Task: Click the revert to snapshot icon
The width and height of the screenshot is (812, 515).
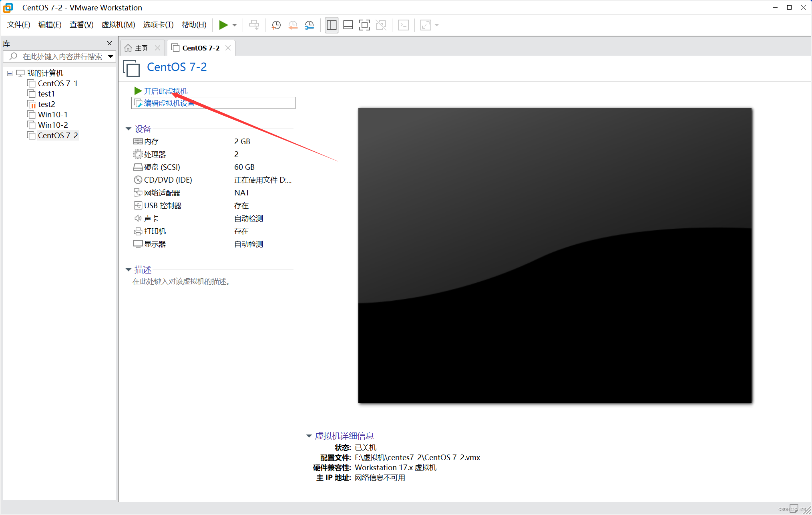Action: [x=293, y=25]
